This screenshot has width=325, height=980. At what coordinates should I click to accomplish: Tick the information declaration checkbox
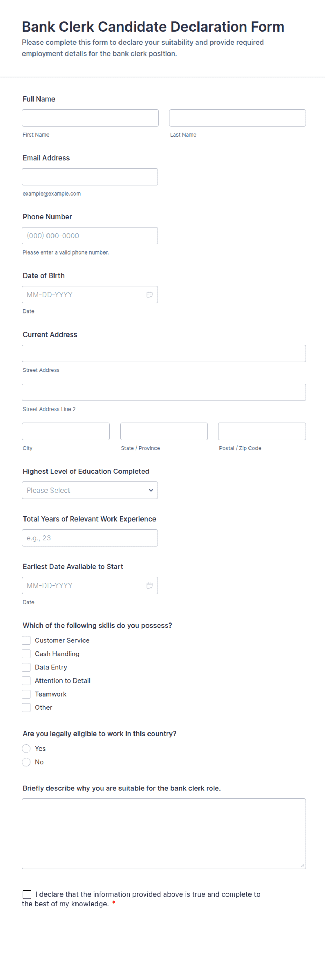[x=27, y=894]
